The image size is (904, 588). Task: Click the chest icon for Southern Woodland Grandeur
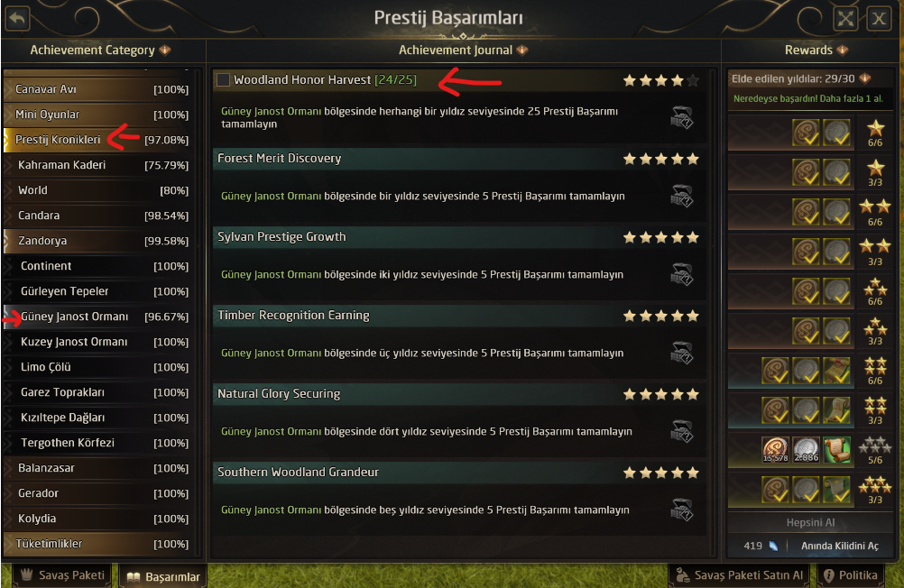click(x=682, y=510)
